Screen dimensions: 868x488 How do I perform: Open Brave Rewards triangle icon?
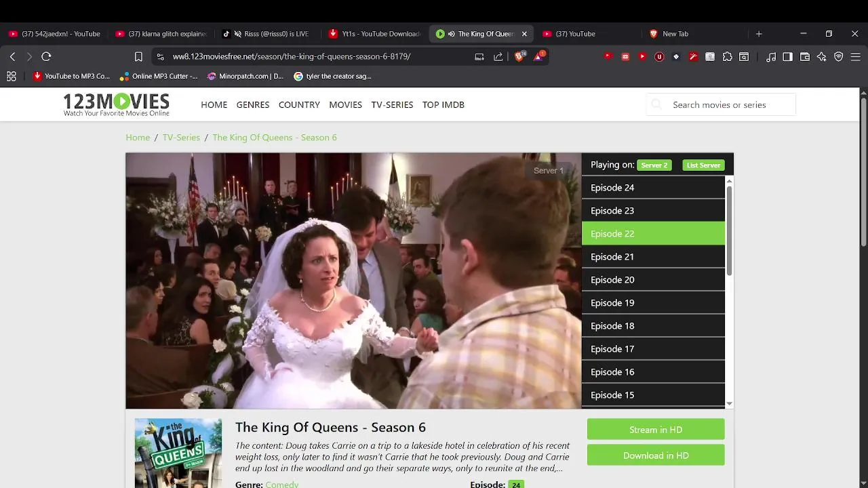(538, 56)
